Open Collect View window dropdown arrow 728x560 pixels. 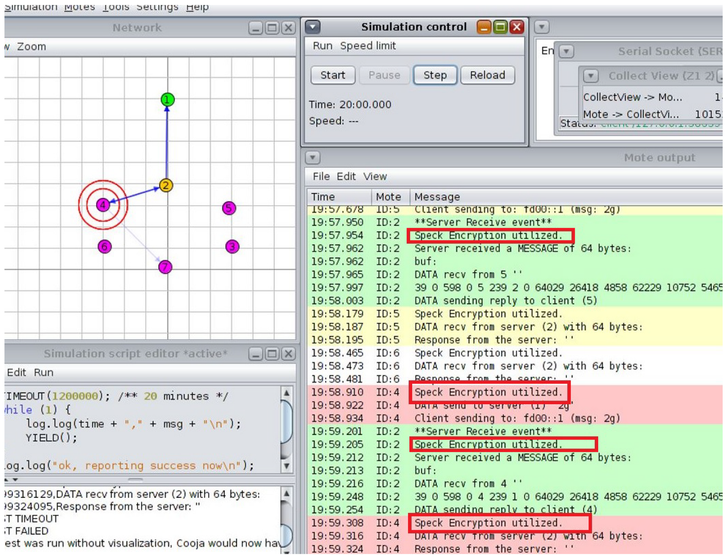click(591, 76)
